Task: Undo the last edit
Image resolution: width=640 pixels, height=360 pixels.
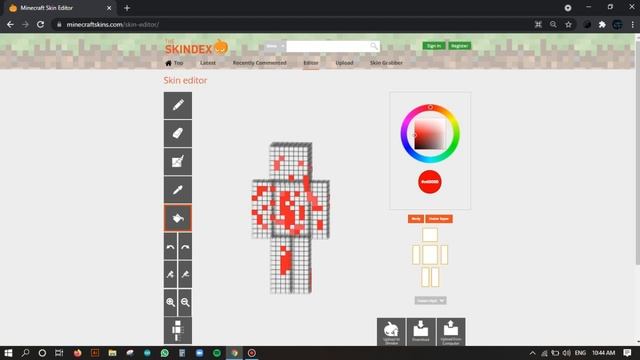Action: coord(171,247)
